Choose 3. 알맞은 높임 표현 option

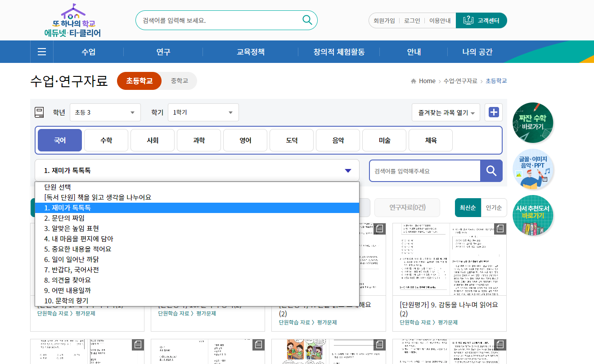click(x=197, y=228)
